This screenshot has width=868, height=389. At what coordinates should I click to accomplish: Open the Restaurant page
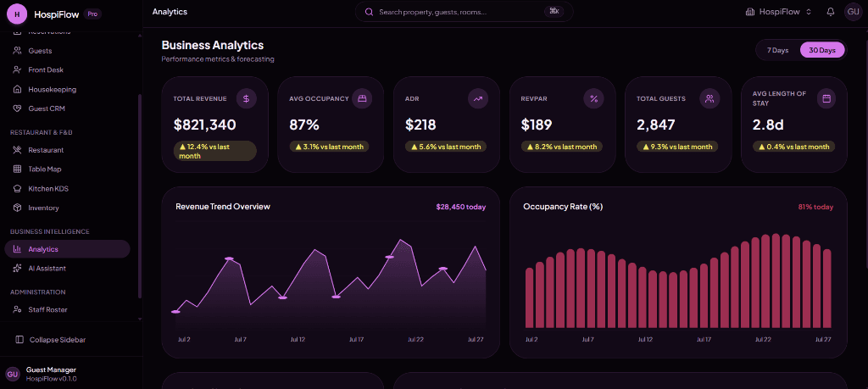click(67, 150)
